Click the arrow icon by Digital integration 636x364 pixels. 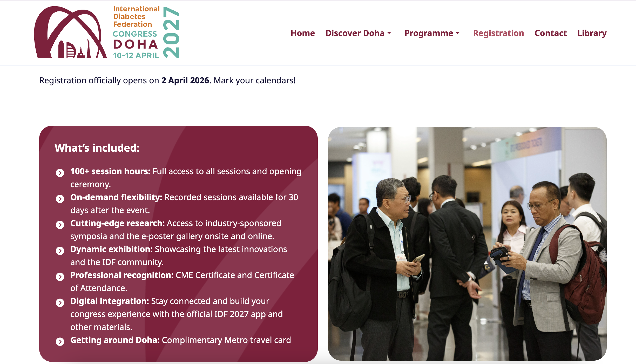tap(60, 302)
